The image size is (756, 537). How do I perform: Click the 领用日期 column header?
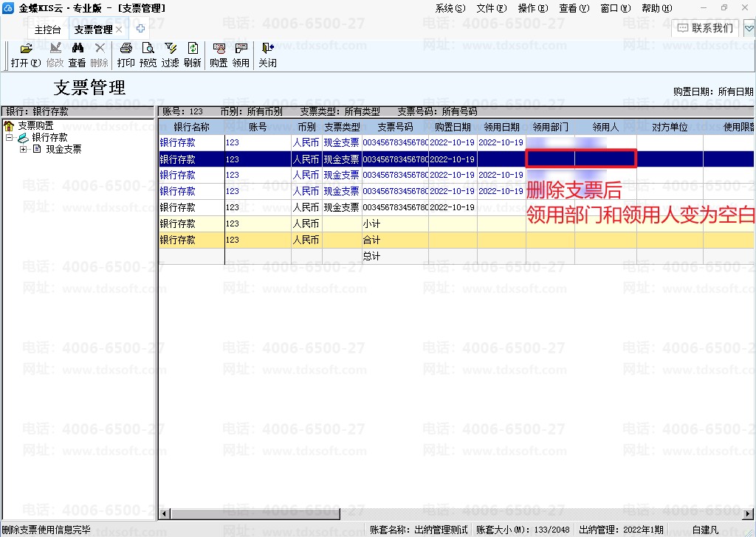(501, 127)
